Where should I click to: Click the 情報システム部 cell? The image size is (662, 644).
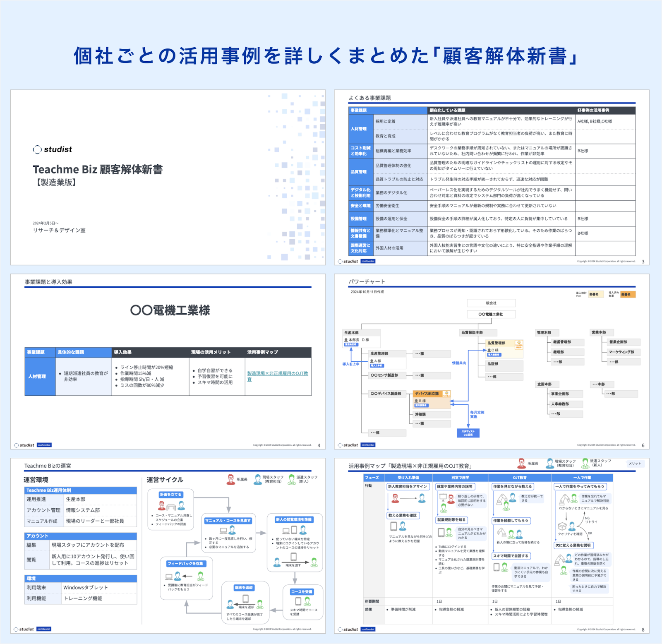pyautogui.click(x=100, y=510)
